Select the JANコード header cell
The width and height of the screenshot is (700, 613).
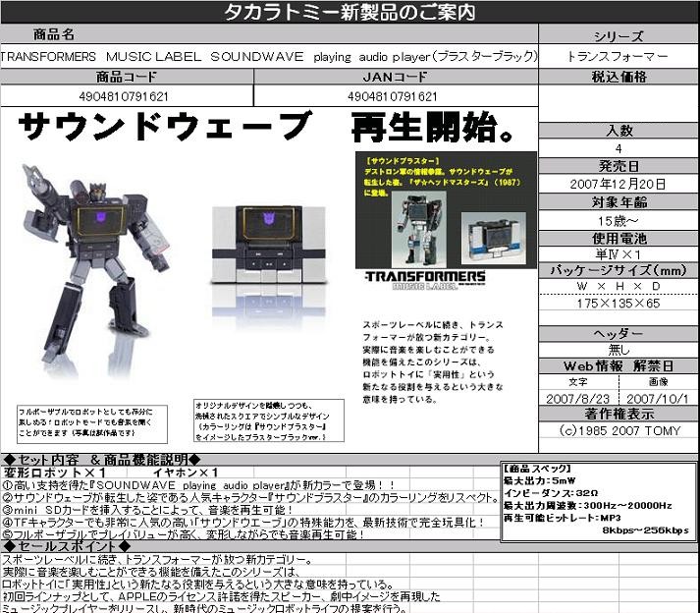point(396,77)
